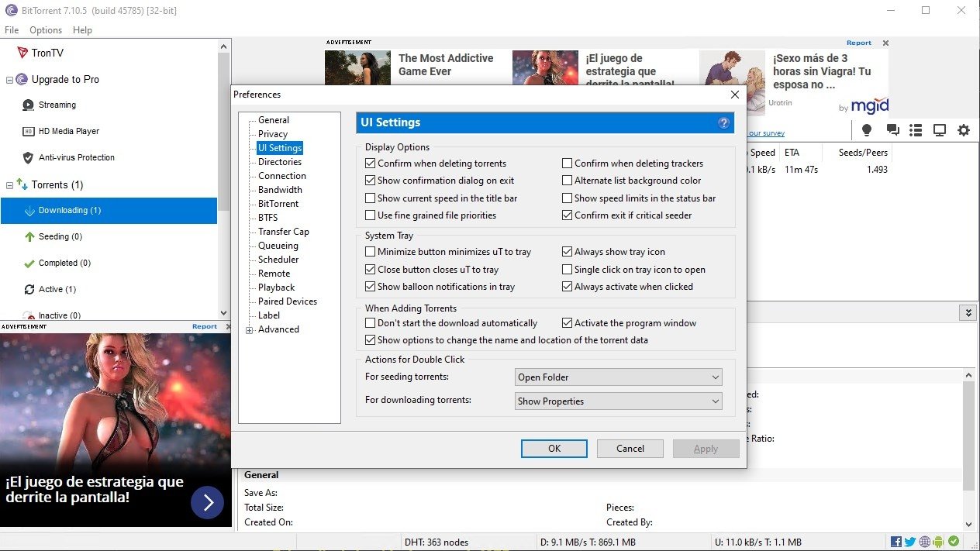Select Scheduler in the Preferences tree

tap(278, 260)
